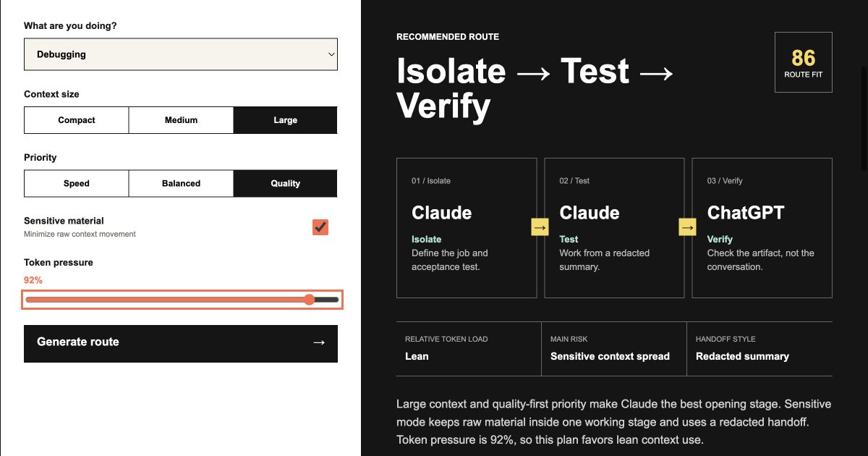
Task: Select Compact context size
Action: tap(77, 120)
